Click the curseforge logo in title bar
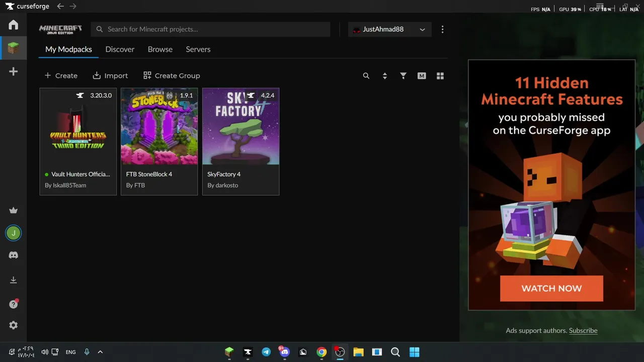The height and width of the screenshot is (362, 644). 27,7
